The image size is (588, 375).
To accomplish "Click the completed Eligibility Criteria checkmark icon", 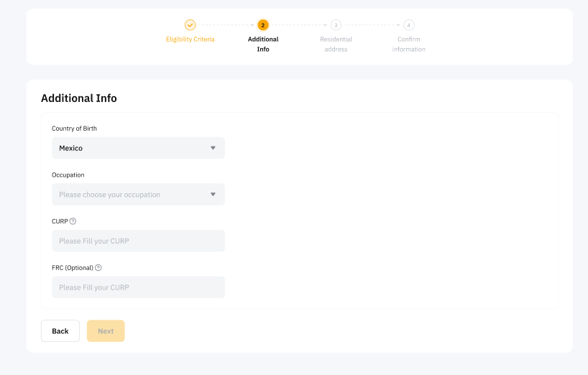I will [190, 25].
